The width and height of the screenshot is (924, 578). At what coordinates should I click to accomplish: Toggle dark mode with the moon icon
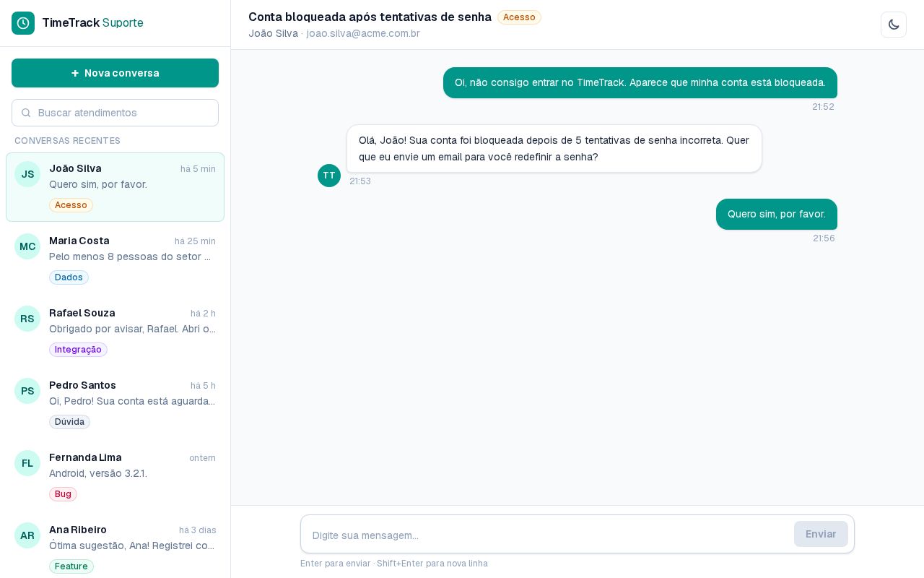click(x=894, y=25)
